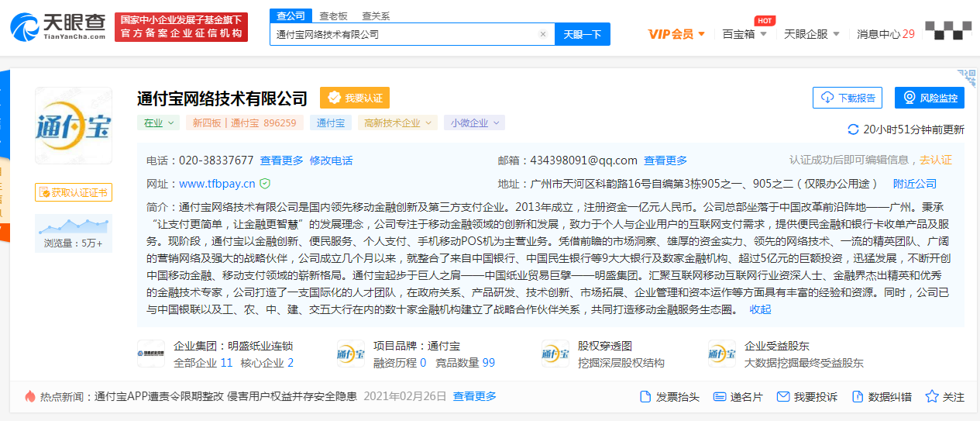The width and height of the screenshot is (980, 421).
Task: Click the phone number 020-38337677
Action: [216, 160]
